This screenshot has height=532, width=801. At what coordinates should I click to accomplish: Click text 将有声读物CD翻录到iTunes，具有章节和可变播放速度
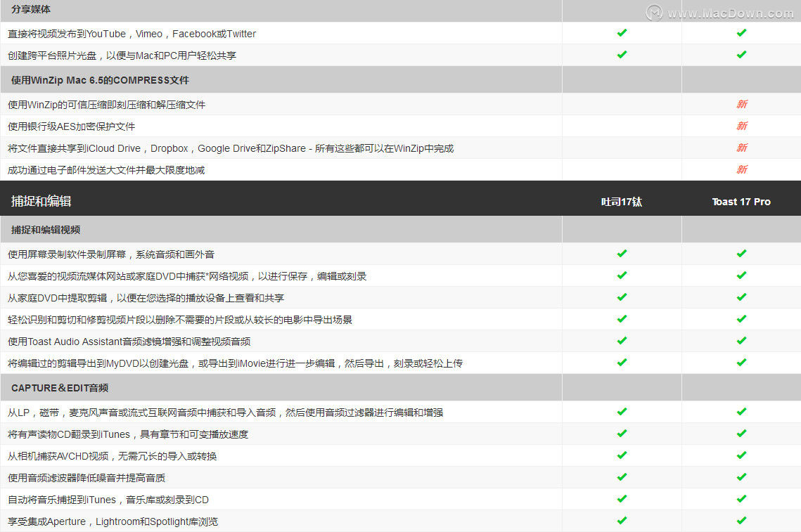(x=128, y=434)
